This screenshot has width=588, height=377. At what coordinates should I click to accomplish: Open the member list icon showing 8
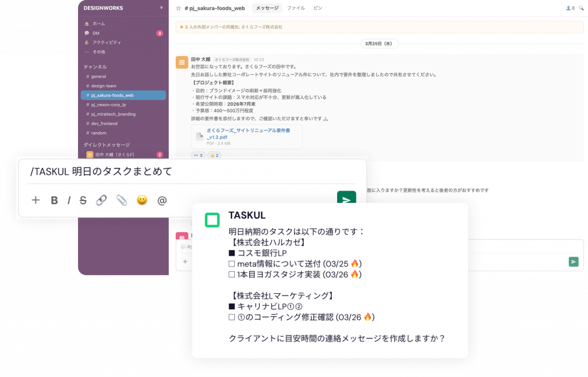coord(570,8)
